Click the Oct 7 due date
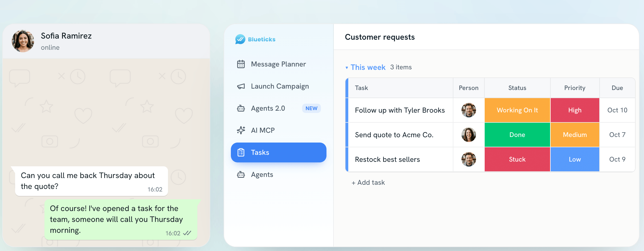Viewport: 644px width, 251px height. [x=617, y=135]
